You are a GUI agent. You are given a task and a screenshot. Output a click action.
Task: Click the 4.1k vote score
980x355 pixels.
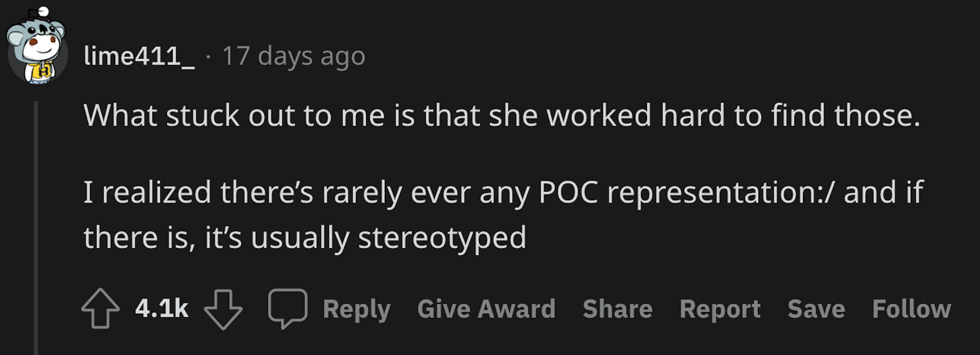click(162, 309)
